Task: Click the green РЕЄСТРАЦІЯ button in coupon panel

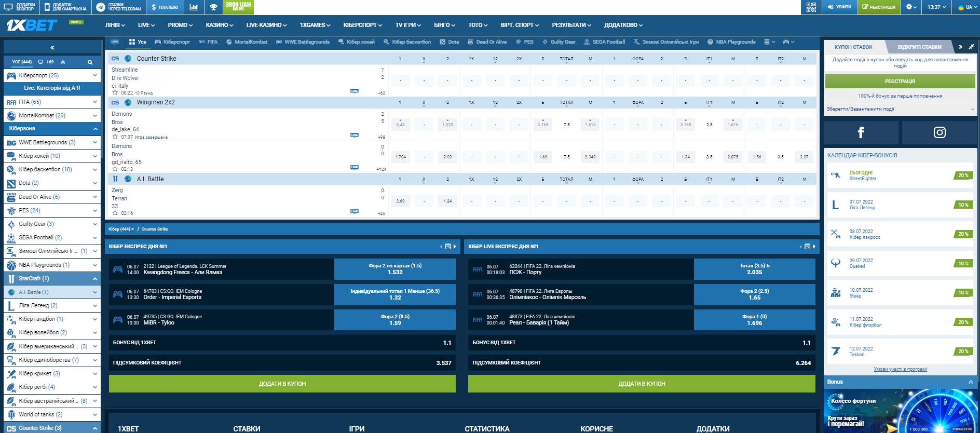Action: [x=900, y=82]
